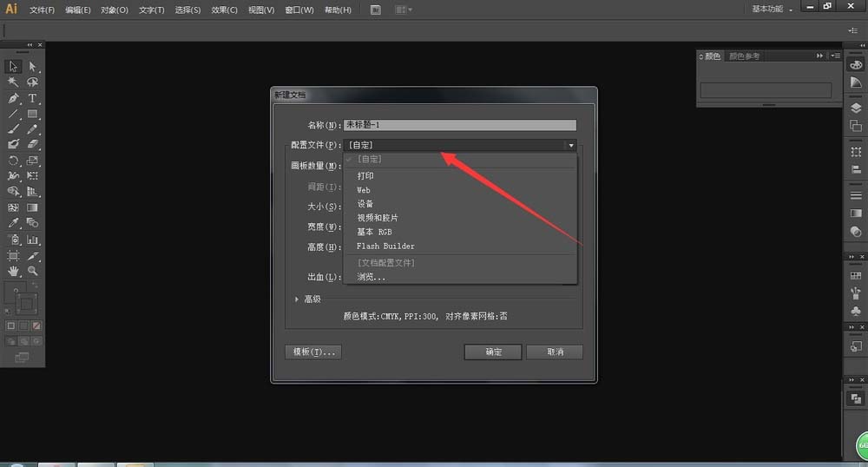Image resolution: width=868 pixels, height=467 pixels.
Task: Launch Adobe Bridge from top bar
Action: tap(375, 10)
